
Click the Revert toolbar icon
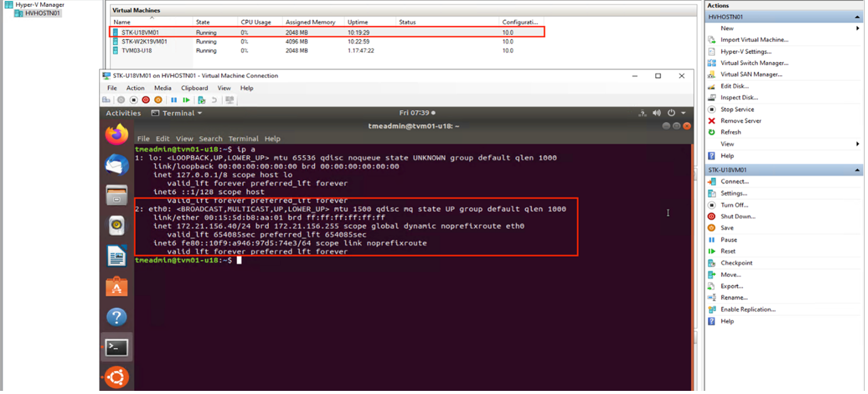pos(214,100)
